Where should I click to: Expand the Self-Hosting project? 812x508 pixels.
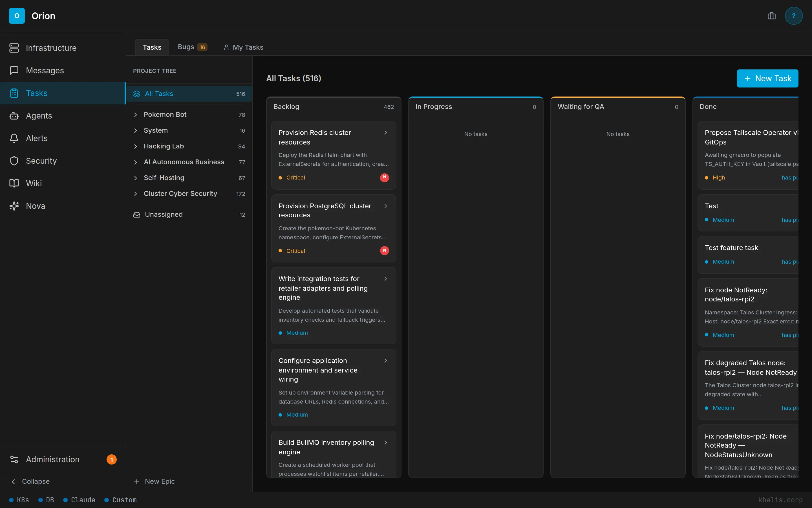(136, 178)
